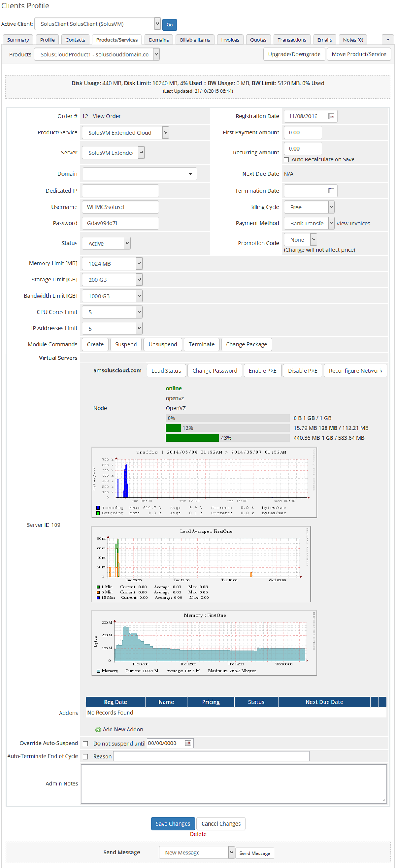
Task: Toggle Auto Recalculate on Save checkbox
Action: coord(286,159)
